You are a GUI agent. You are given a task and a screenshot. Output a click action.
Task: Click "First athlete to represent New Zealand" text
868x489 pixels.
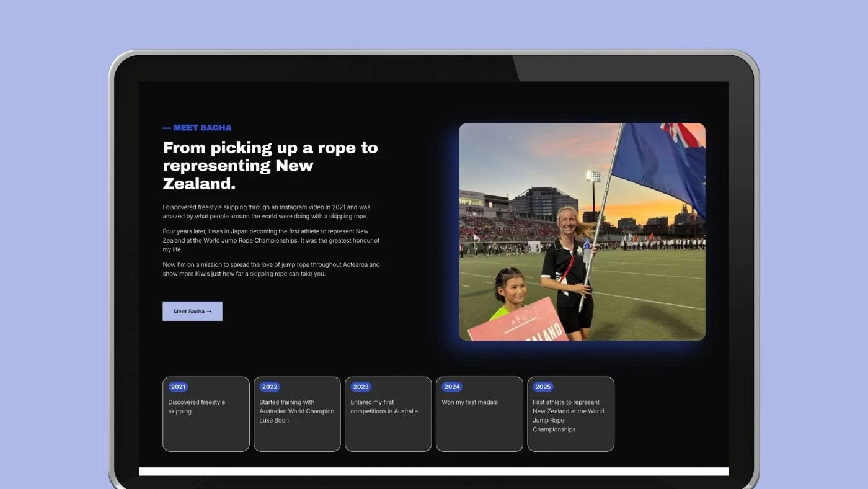tap(569, 416)
